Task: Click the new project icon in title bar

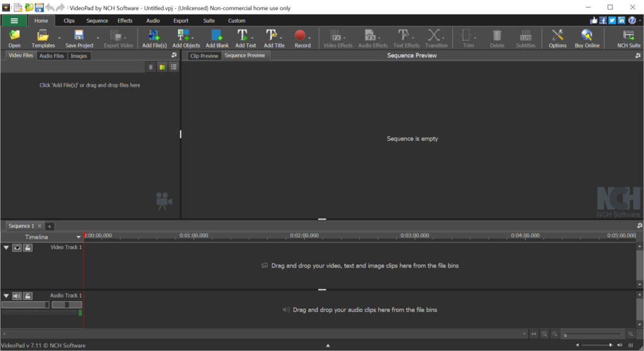Action: [18, 8]
